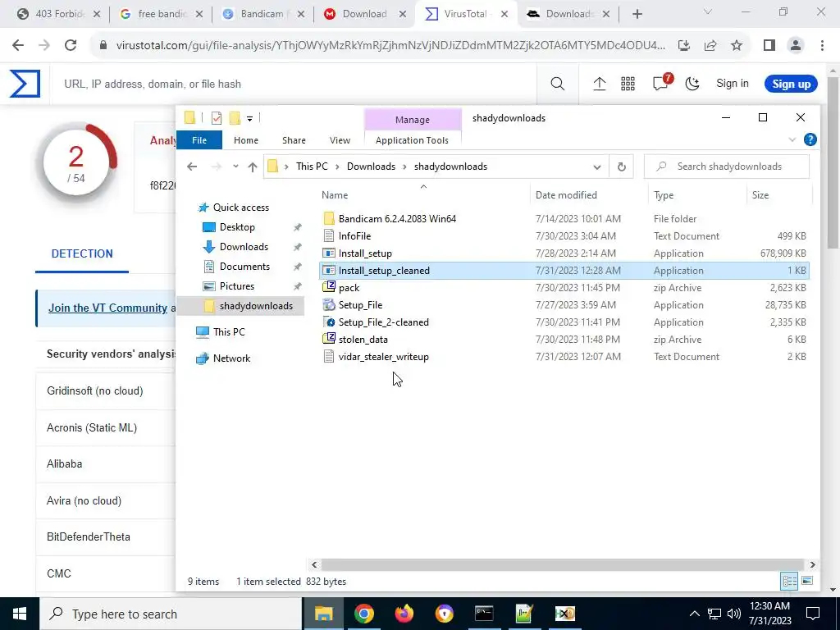This screenshot has height=630, width=840.
Task: Click the Sign up button
Action: (x=791, y=84)
